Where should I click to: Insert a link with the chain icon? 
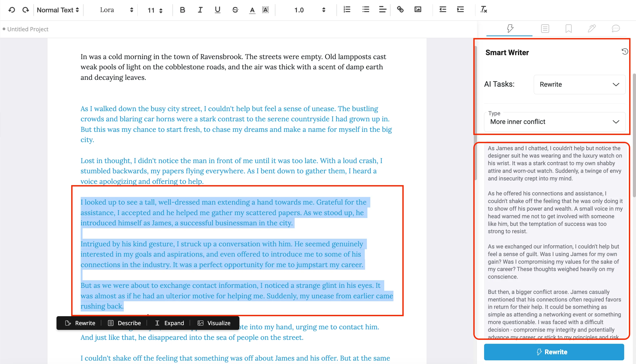(400, 10)
